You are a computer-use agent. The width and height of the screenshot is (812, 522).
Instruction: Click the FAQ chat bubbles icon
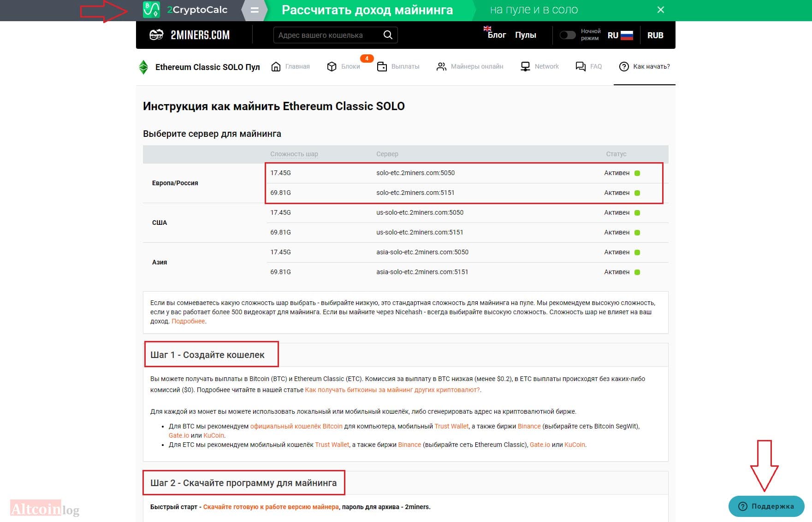[x=581, y=66]
